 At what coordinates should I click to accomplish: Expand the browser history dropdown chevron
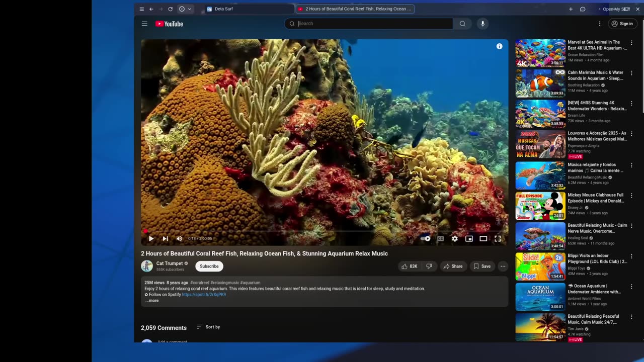point(190,9)
